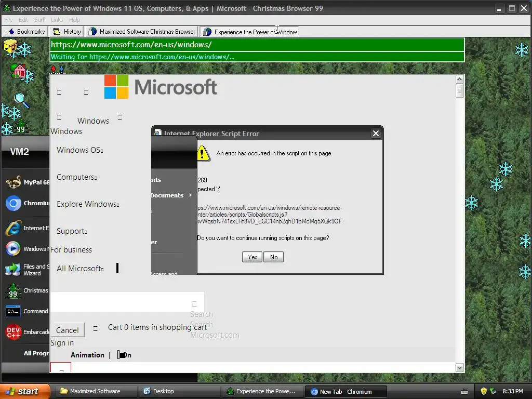Open Windows Media Player in Start menu

pos(27,249)
